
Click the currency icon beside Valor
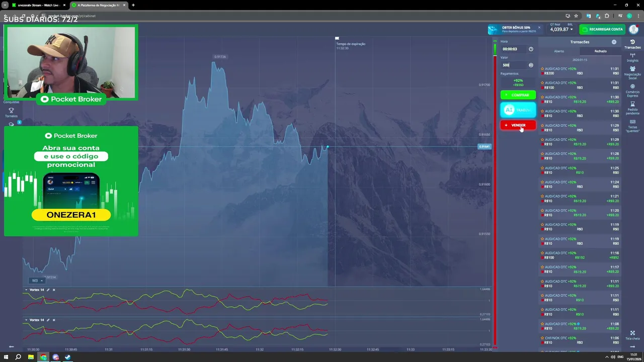click(x=531, y=65)
